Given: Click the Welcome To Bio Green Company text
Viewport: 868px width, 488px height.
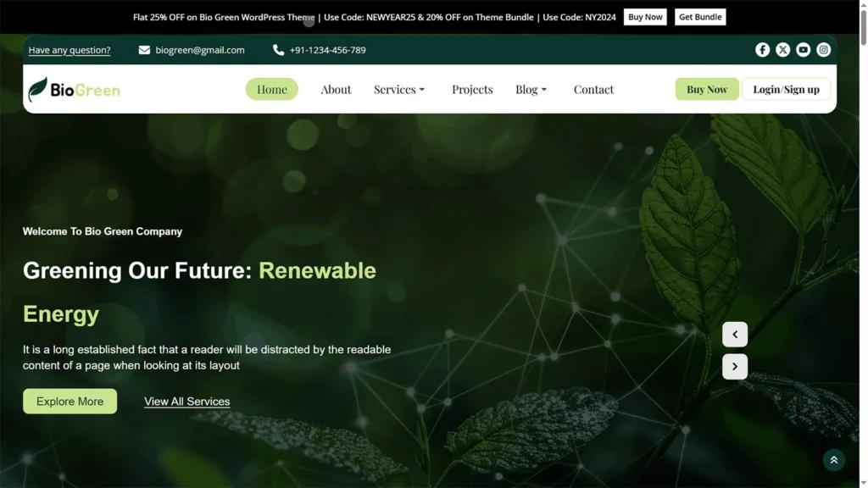Looking at the screenshot, I should click(x=103, y=231).
